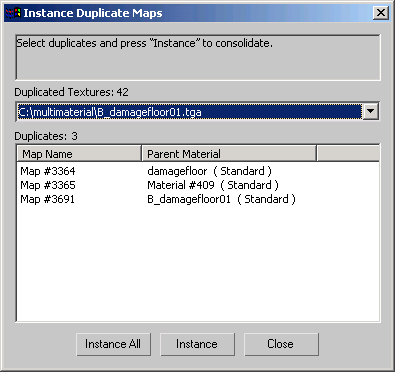The width and height of the screenshot is (395, 372).
Task: Sort by the Parent Material column header
Action: pos(229,154)
